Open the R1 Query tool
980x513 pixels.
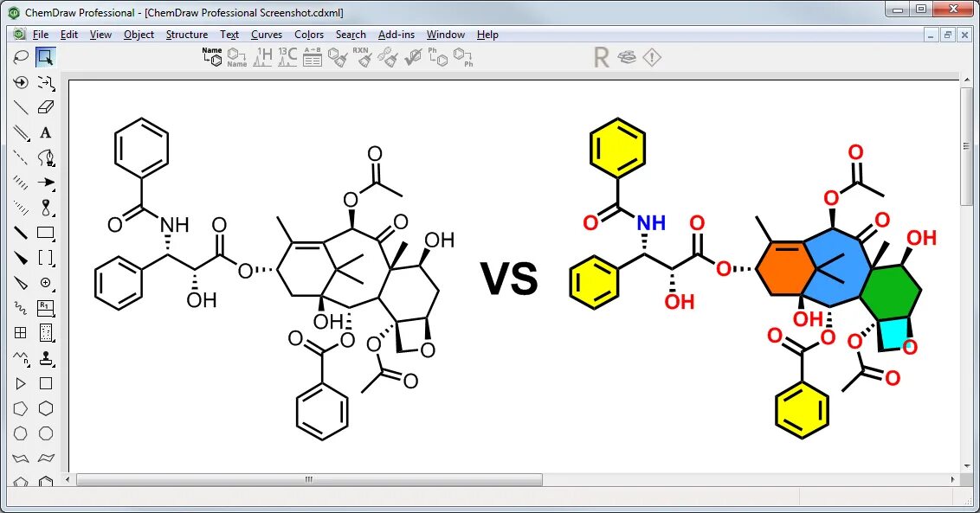[45, 308]
